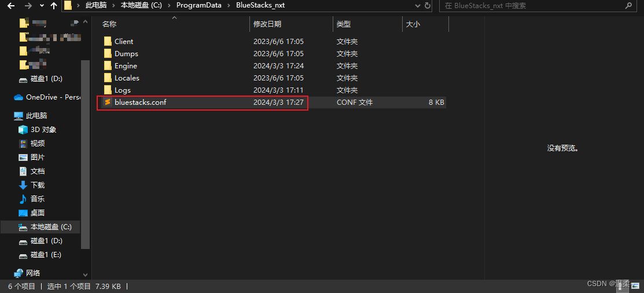This screenshot has width=644, height=293.
Task: Expand the chevron after 本地磁盘 (C:) breadcrumb
Action: tap(170, 6)
